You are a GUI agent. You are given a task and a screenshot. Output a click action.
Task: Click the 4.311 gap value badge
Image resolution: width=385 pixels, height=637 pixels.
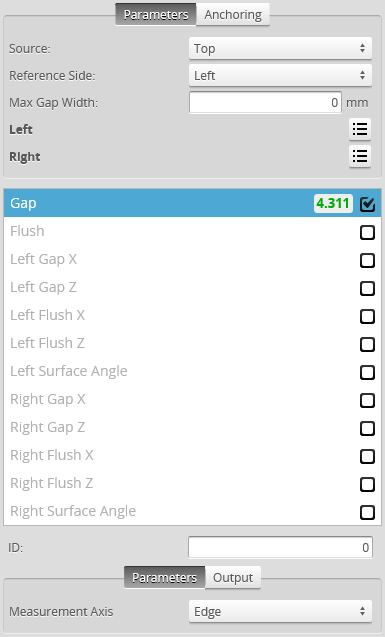coord(333,203)
